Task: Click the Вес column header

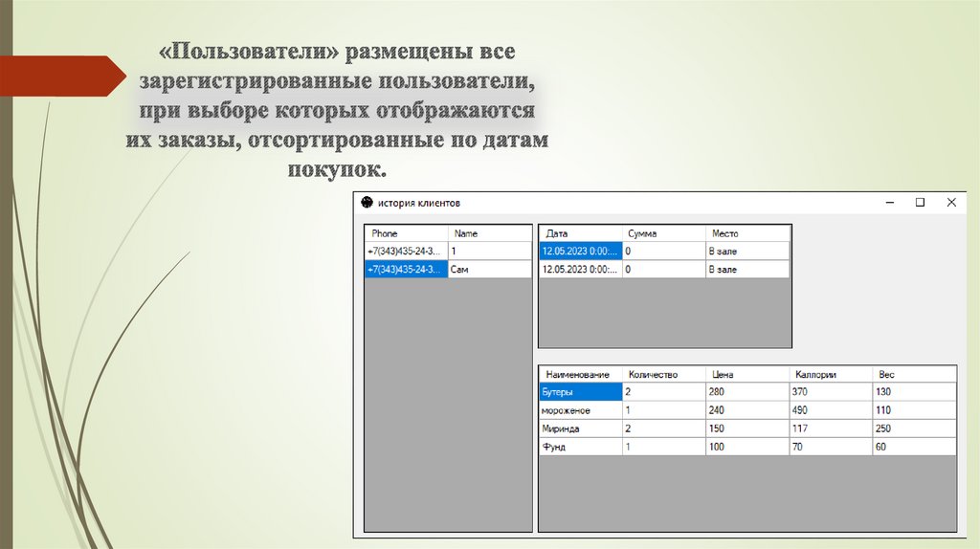Action: (913, 375)
